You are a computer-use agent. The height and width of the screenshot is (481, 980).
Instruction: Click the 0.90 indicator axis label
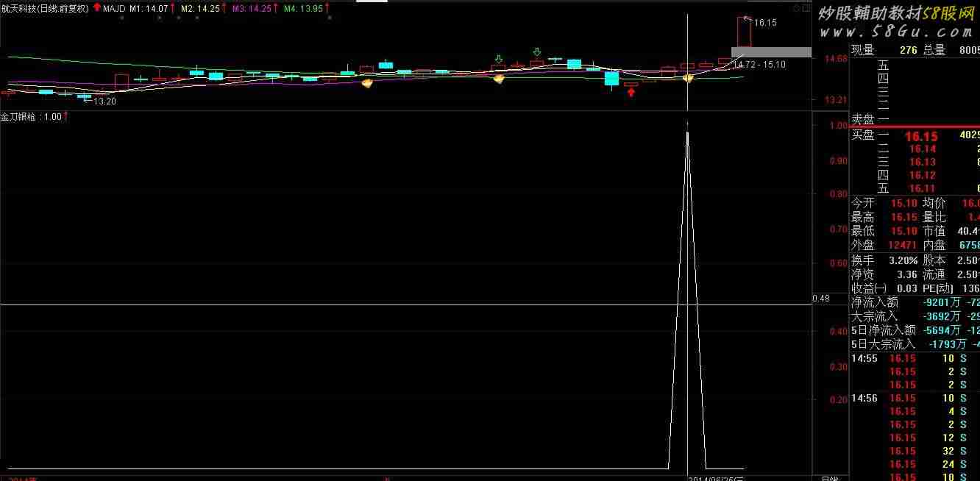tap(838, 160)
